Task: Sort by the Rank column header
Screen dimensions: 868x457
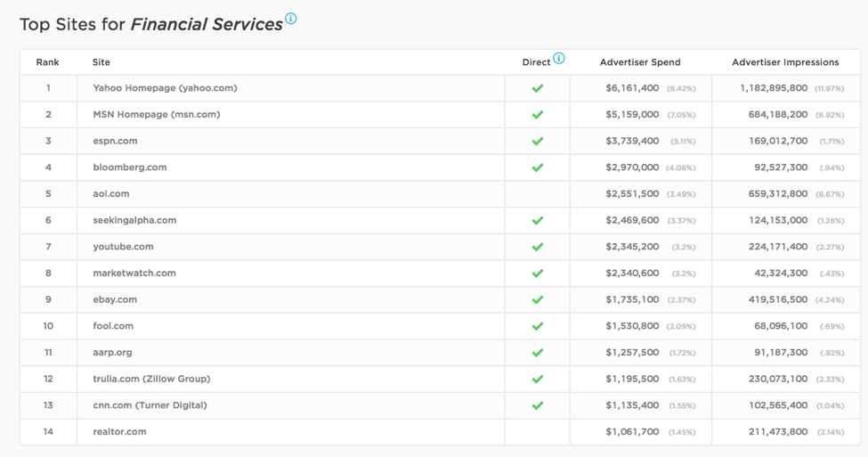Action: tap(47, 62)
